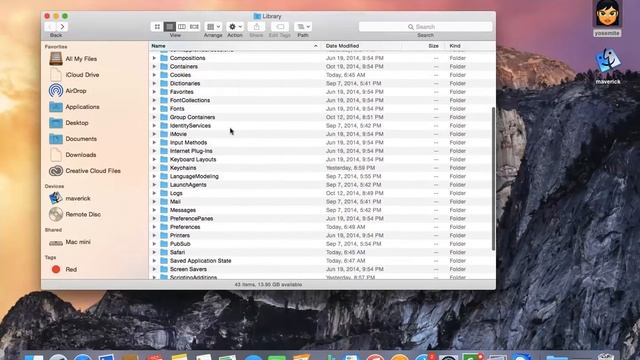Expand the Fonts folder
The image size is (640, 360).
[154, 109]
